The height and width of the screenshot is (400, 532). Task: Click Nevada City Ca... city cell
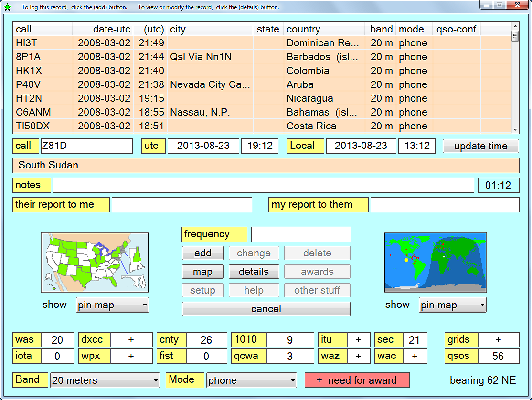210,84
